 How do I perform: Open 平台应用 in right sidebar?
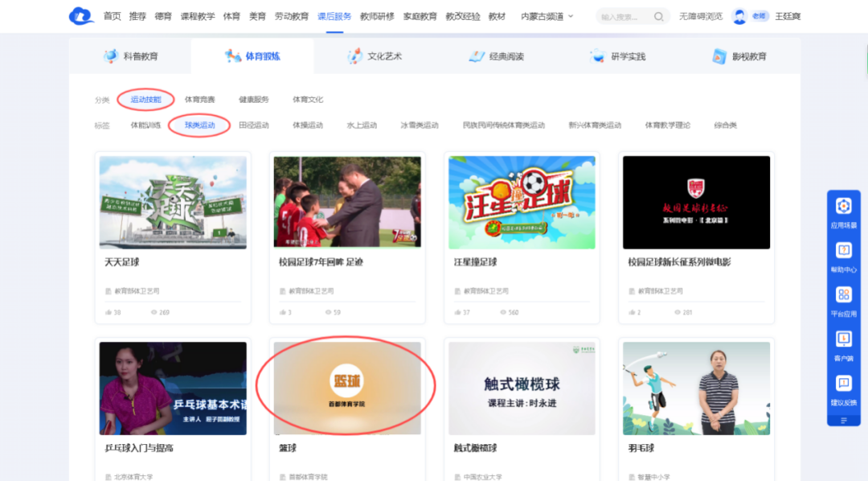click(844, 302)
